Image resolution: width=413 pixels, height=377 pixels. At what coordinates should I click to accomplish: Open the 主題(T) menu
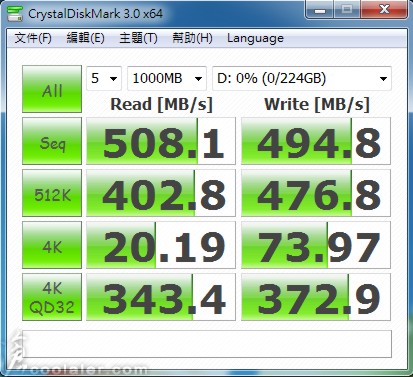(138, 38)
